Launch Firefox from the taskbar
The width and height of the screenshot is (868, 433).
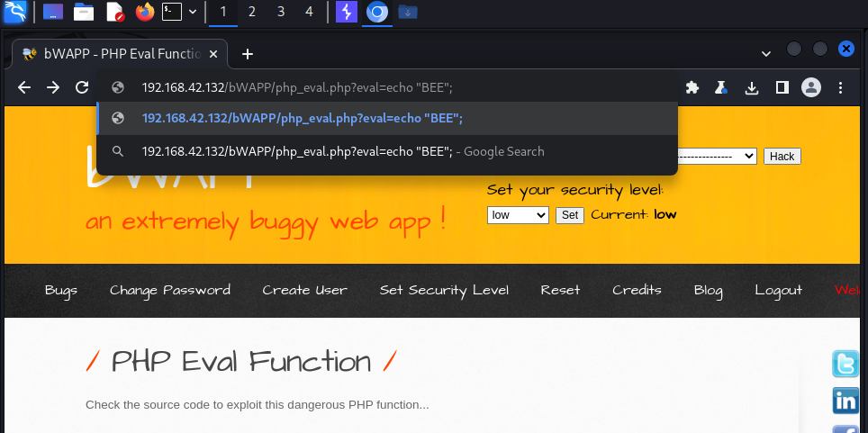click(x=144, y=13)
